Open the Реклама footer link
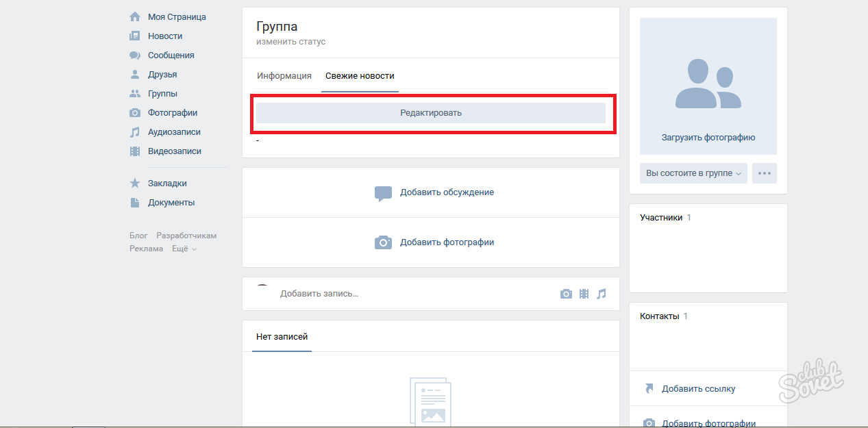Image resolution: width=868 pixels, height=428 pixels. (147, 249)
